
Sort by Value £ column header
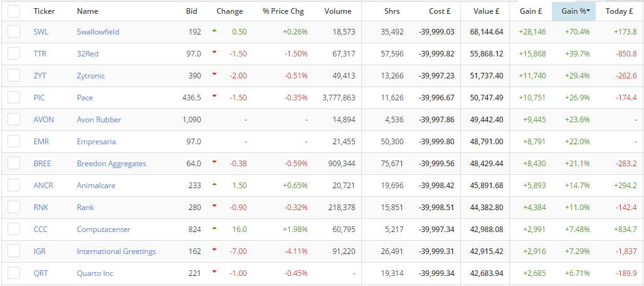point(486,11)
